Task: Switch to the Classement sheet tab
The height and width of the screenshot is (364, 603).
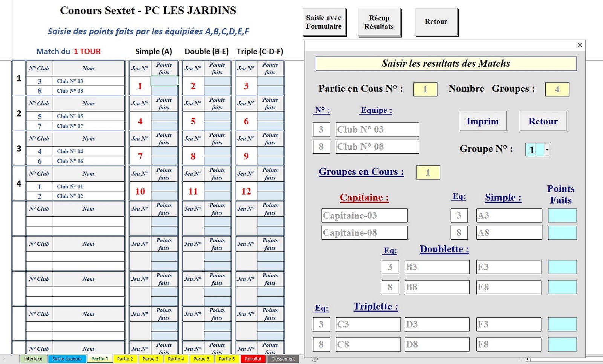Action: click(283, 359)
